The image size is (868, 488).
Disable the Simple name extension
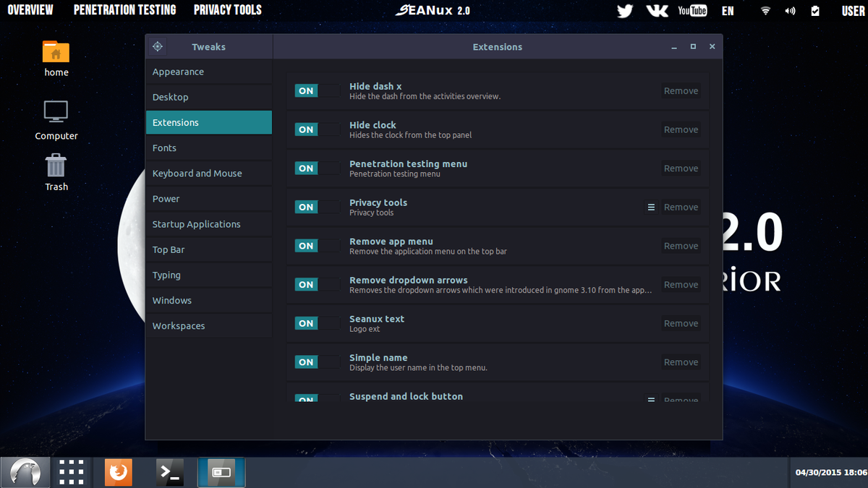point(317,362)
